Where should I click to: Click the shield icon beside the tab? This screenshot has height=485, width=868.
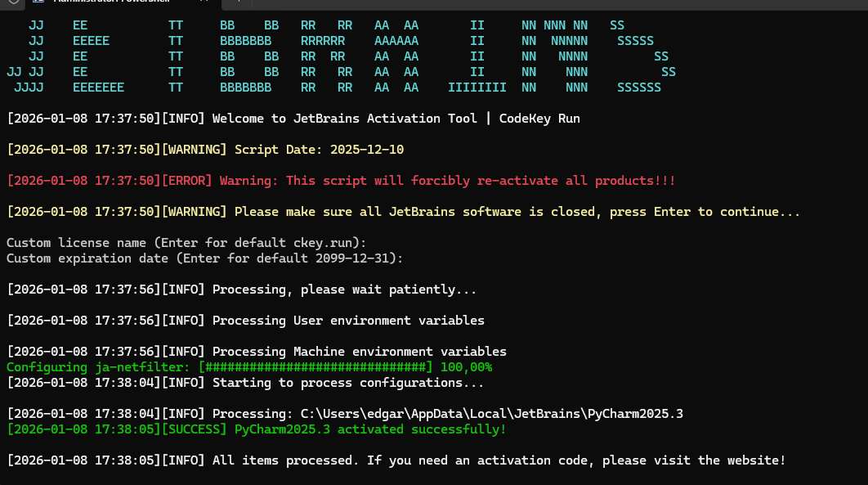click(13, 2)
